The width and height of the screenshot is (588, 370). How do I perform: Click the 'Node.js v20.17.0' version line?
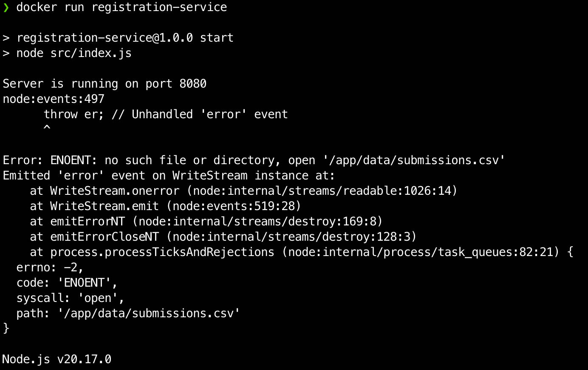point(57,359)
